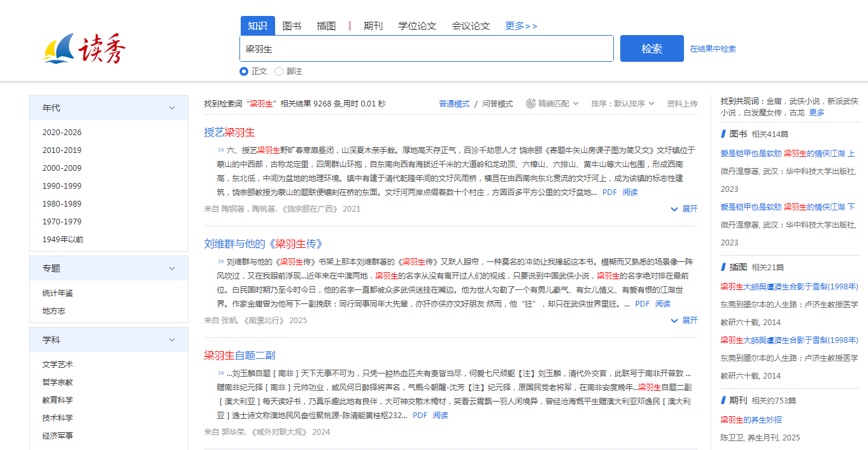The height and width of the screenshot is (450, 868).
Task: Select the 脚注 radio button
Action: 279,71
